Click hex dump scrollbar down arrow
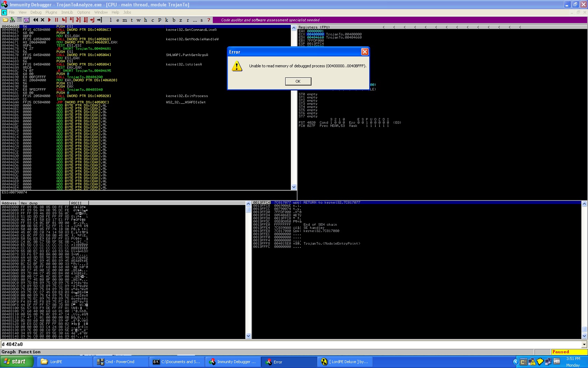The height and width of the screenshot is (368, 588). [x=248, y=336]
